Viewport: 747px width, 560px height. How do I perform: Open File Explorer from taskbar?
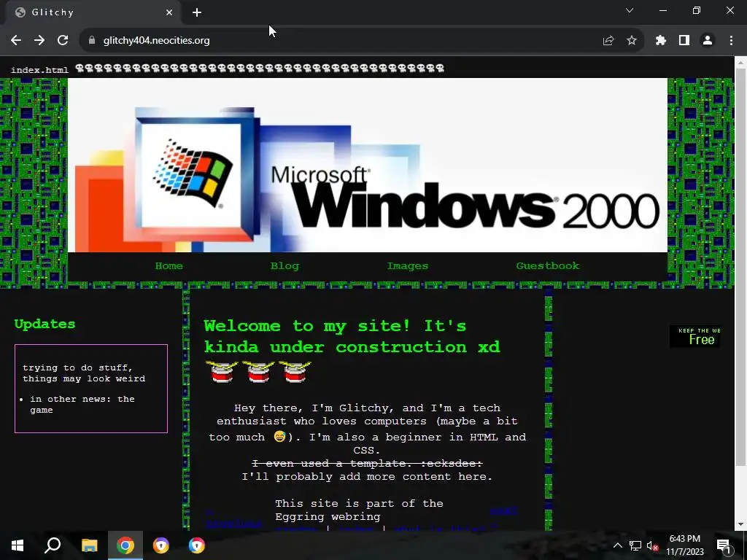[89, 545]
